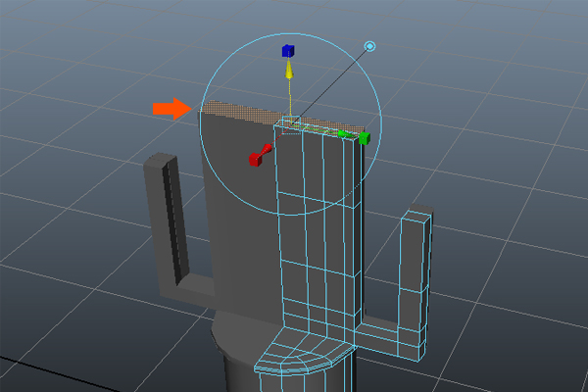The width and height of the screenshot is (588, 392).
Task: Click the red cube scale handle
Action: (256, 159)
